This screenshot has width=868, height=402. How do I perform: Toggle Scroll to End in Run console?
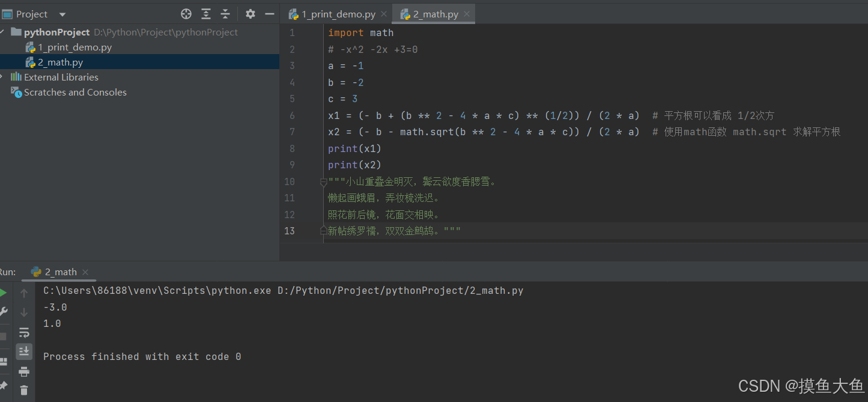tap(24, 352)
